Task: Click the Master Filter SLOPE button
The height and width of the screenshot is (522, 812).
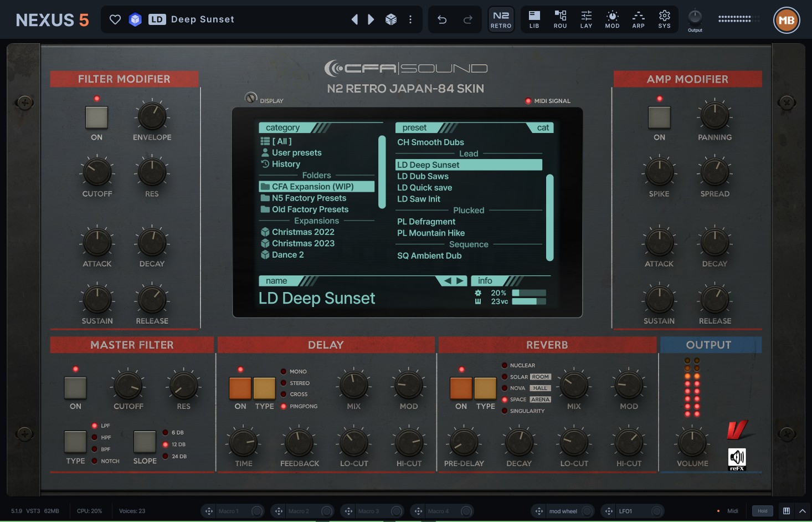Action: (x=145, y=442)
